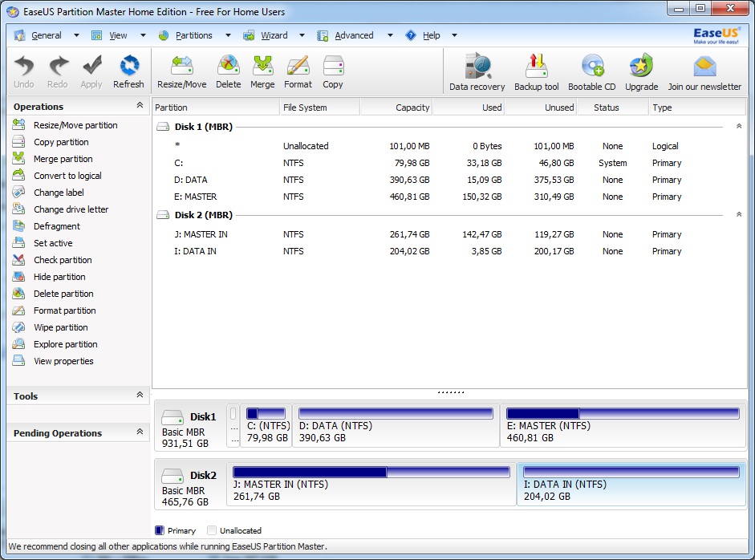Click the Merge partition sidebar icon

tap(18, 158)
